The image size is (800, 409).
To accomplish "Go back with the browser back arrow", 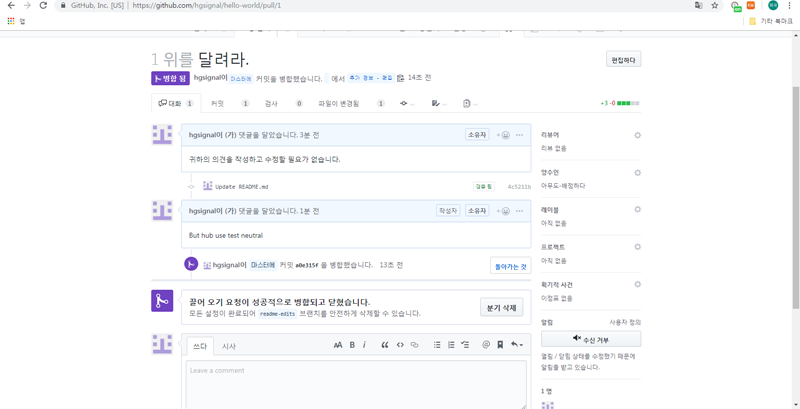I will point(11,6).
